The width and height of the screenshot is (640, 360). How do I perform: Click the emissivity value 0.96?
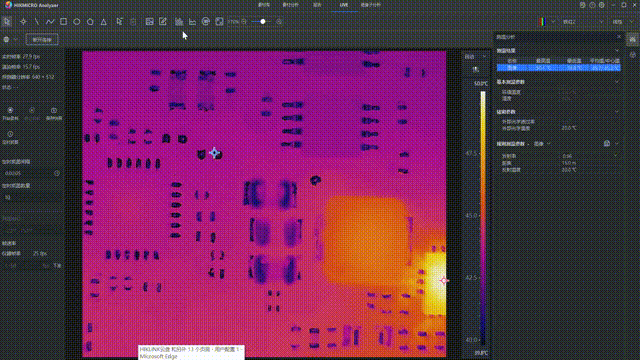pos(567,156)
